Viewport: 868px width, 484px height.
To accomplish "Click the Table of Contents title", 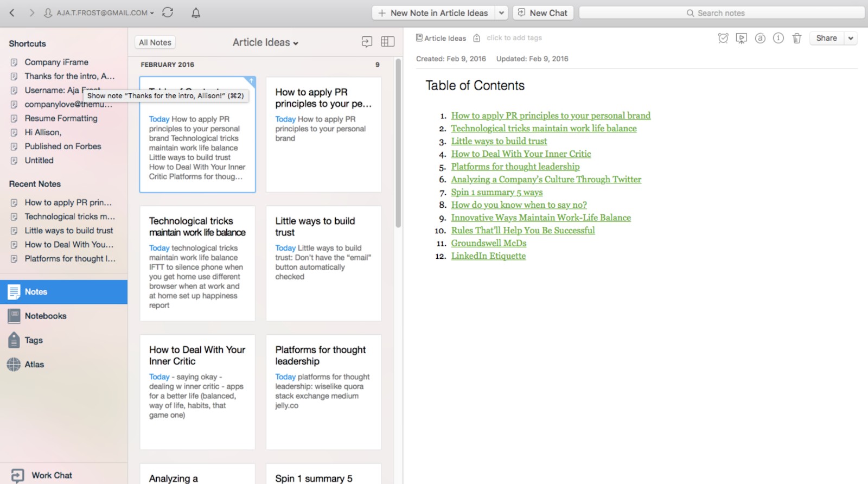I will [475, 86].
